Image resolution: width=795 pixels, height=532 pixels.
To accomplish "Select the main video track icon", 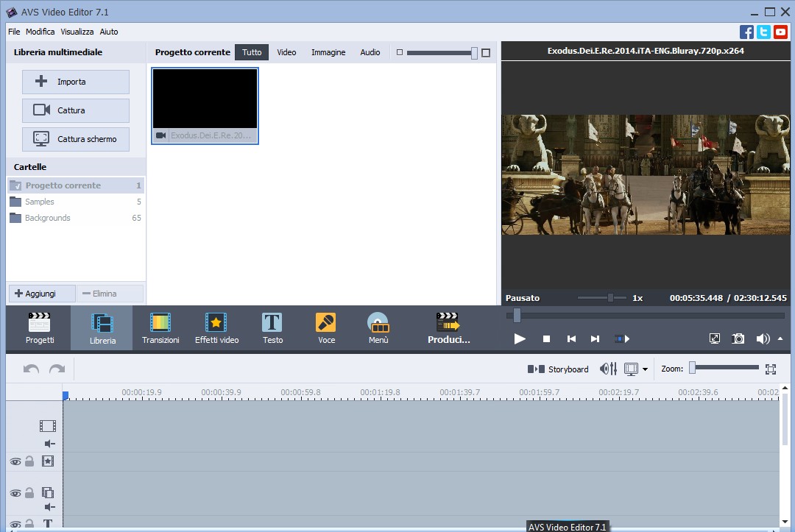I will click(48, 426).
